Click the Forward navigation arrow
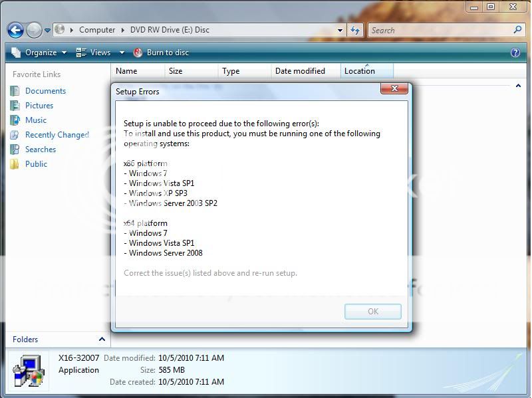The width and height of the screenshot is (532, 398). pos(35,31)
